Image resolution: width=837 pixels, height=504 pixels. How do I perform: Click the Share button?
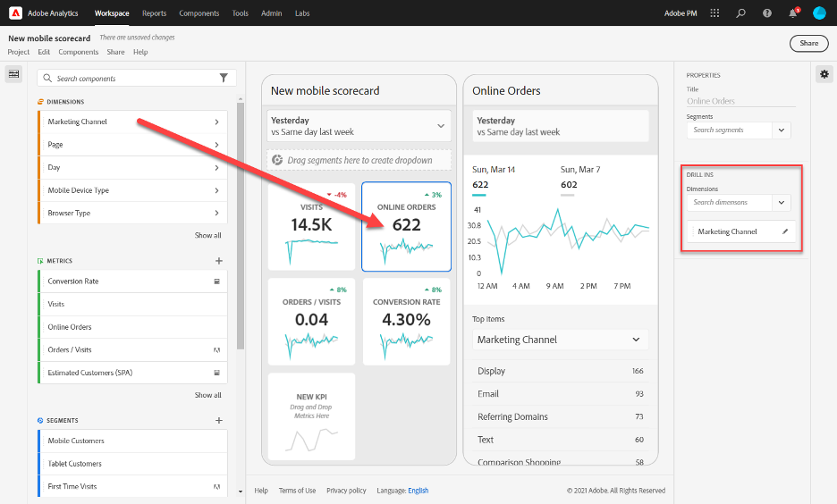[808, 43]
